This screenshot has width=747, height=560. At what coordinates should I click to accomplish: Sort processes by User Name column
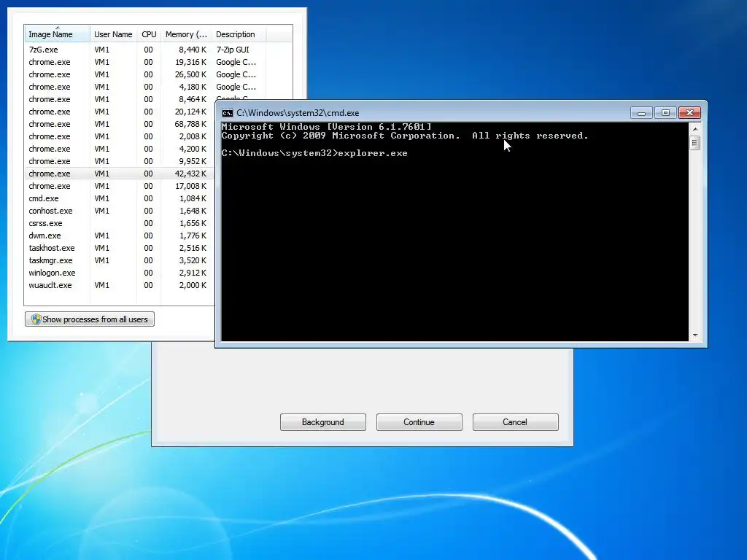(113, 34)
